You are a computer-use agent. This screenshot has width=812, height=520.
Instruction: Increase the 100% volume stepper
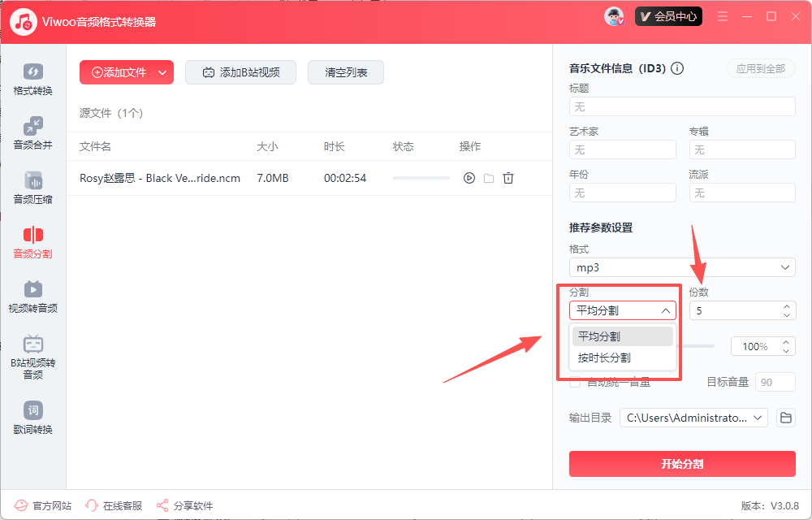[x=786, y=341]
